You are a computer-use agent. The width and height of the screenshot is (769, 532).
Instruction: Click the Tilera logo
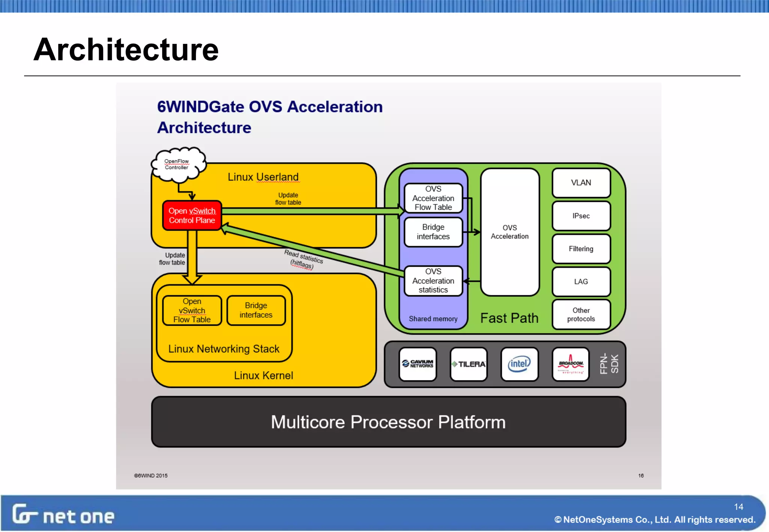(469, 364)
